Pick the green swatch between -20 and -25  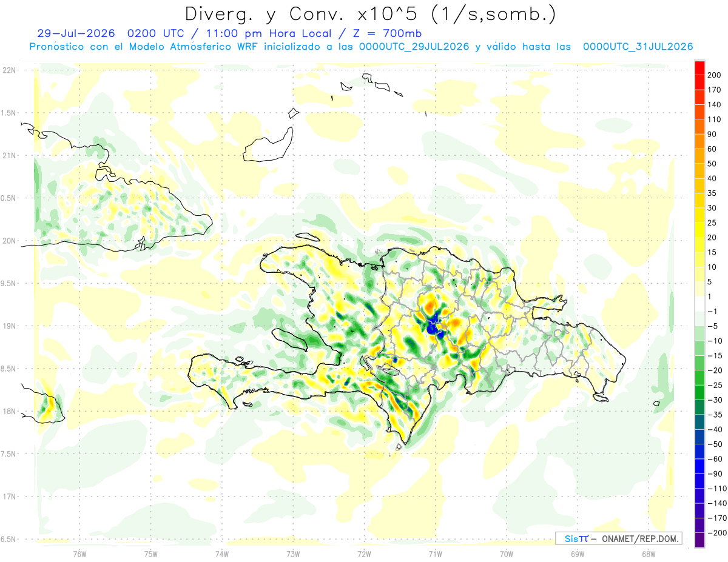(x=699, y=378)
